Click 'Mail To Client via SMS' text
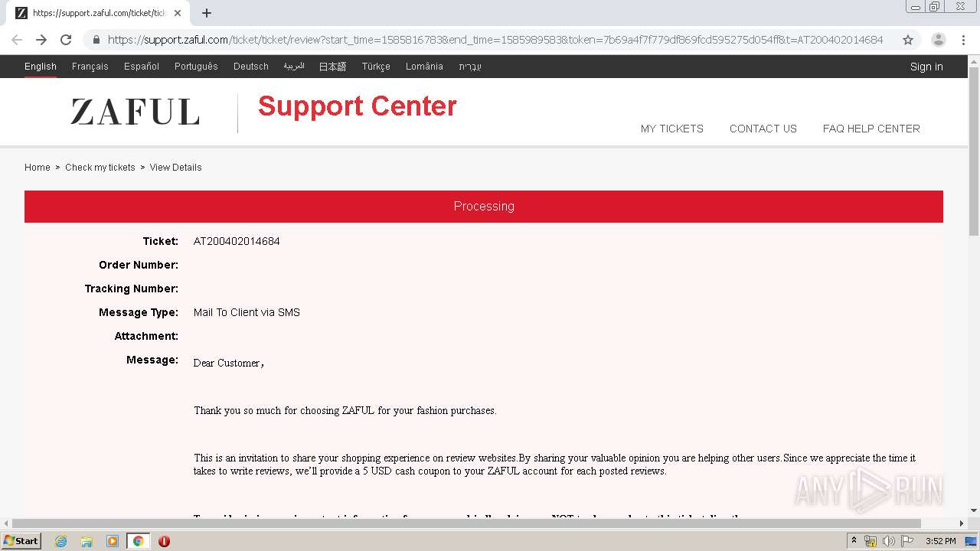 pyautogui.click(x=247, y=312)
